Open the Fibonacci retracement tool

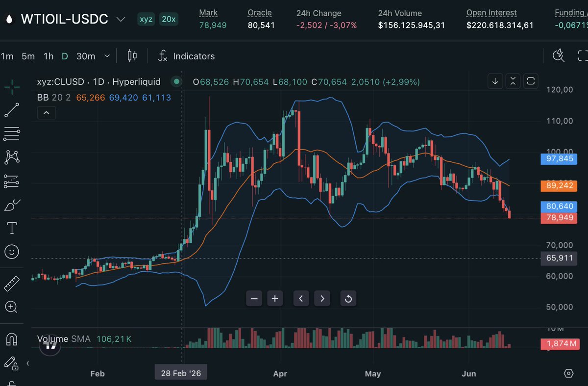point(12,133)
